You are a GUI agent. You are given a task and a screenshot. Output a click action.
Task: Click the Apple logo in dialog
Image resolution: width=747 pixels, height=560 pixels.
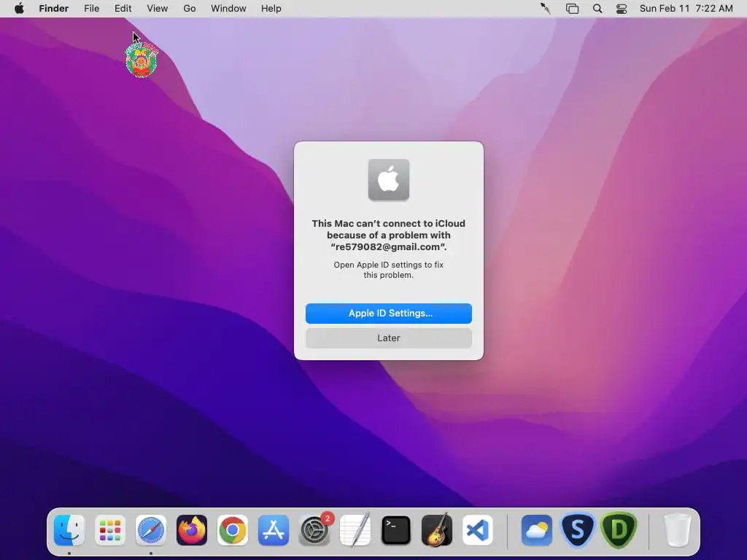(389, 180)
